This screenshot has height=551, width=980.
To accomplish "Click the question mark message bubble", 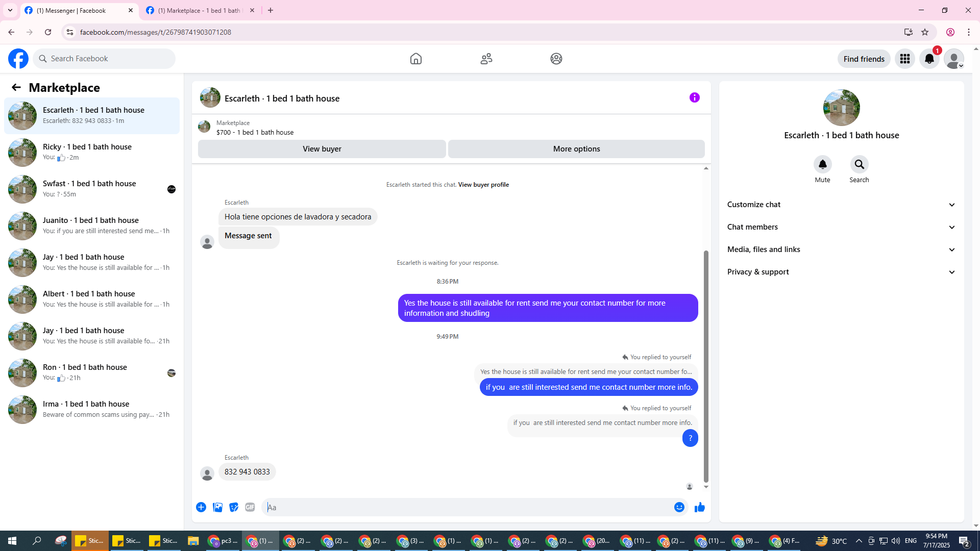I will pyautogui.click(x=691, y=438).
